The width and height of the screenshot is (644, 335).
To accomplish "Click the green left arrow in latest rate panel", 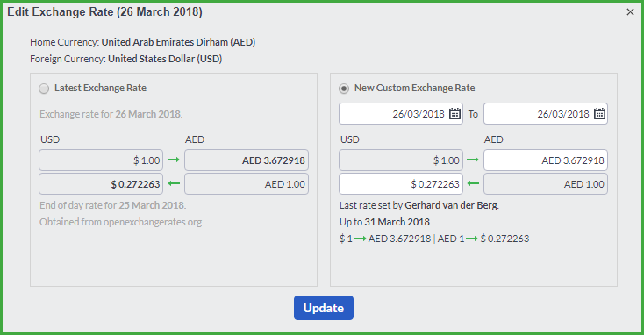I will (174, 183).
